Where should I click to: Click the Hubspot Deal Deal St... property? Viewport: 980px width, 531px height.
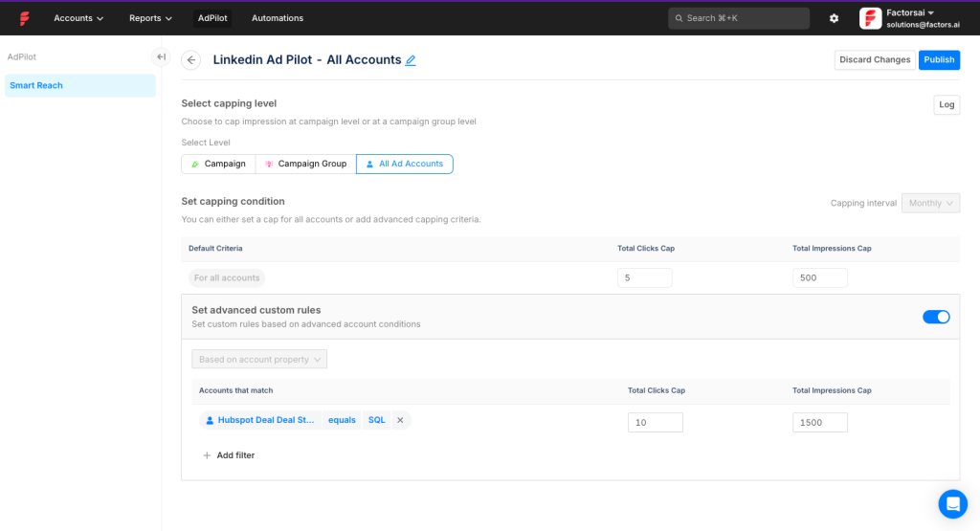point(260,420)
